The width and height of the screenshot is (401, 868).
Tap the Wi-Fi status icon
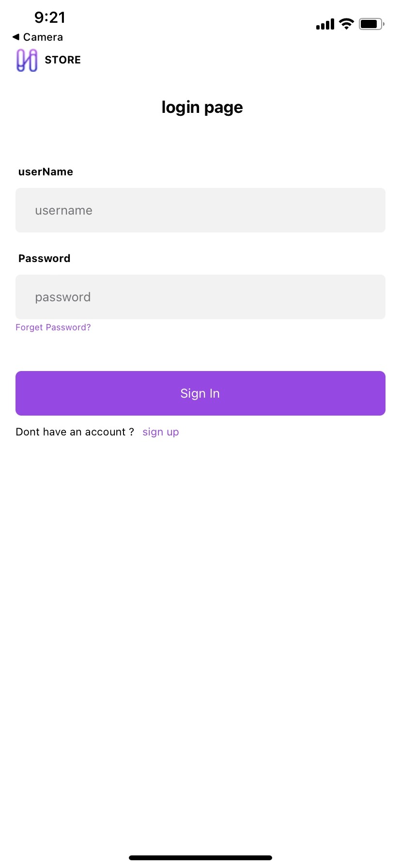click(x=346, y=24)
